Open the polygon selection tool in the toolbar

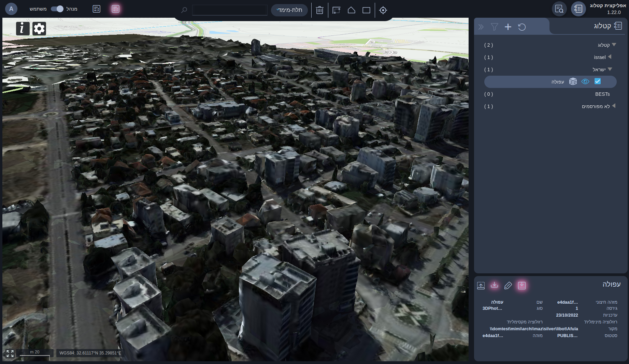[x=336, y=10]
